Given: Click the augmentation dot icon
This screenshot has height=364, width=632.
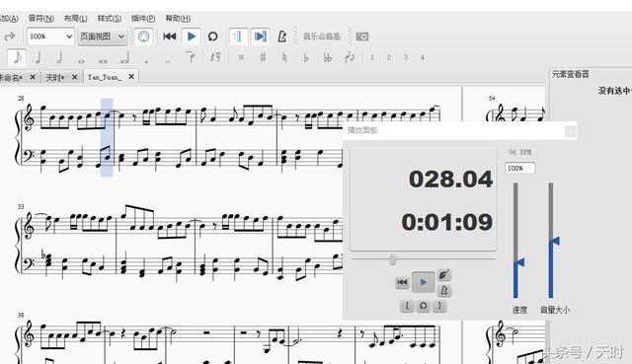Looking at the screenshot, I should tap(146, 61).
